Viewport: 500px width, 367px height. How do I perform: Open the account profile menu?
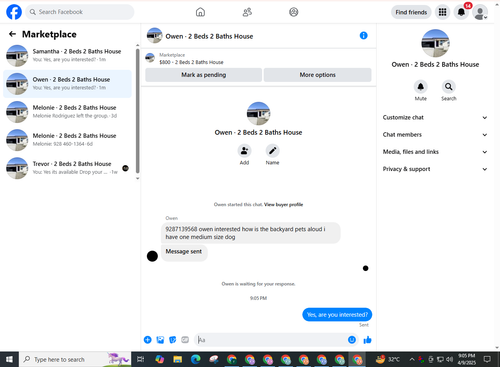click(480, 12)
